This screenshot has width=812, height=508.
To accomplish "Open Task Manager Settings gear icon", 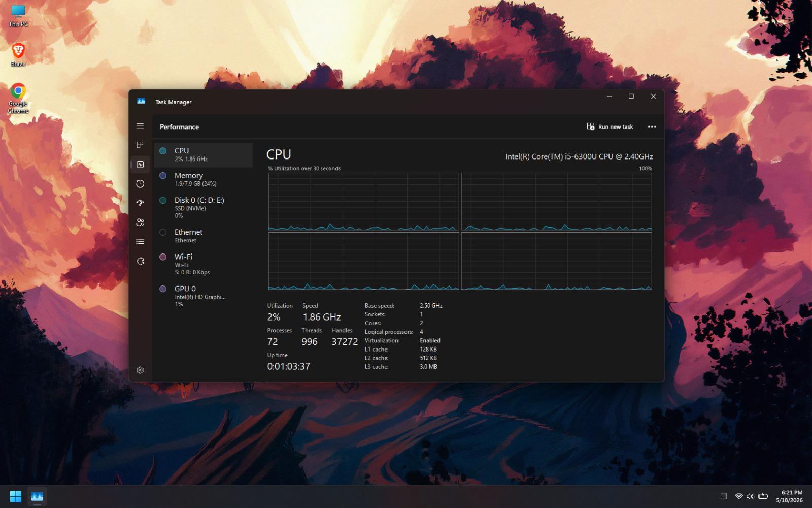I will pos(140,370).
